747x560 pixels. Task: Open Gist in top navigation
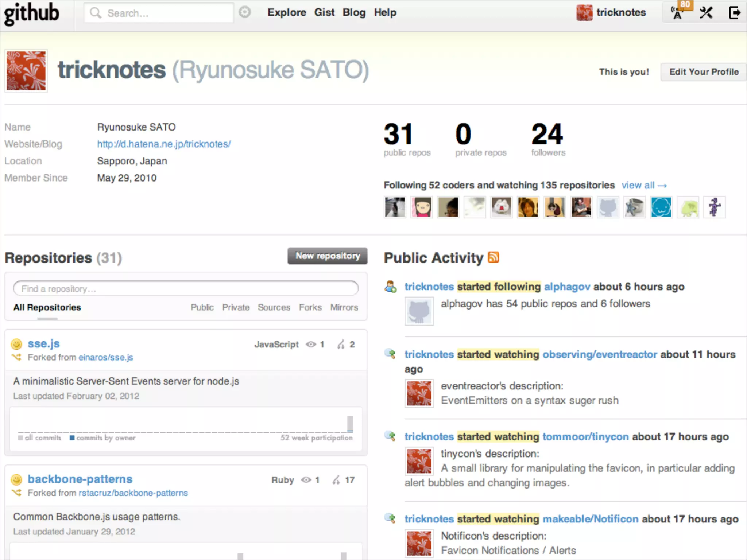[324, 12]
